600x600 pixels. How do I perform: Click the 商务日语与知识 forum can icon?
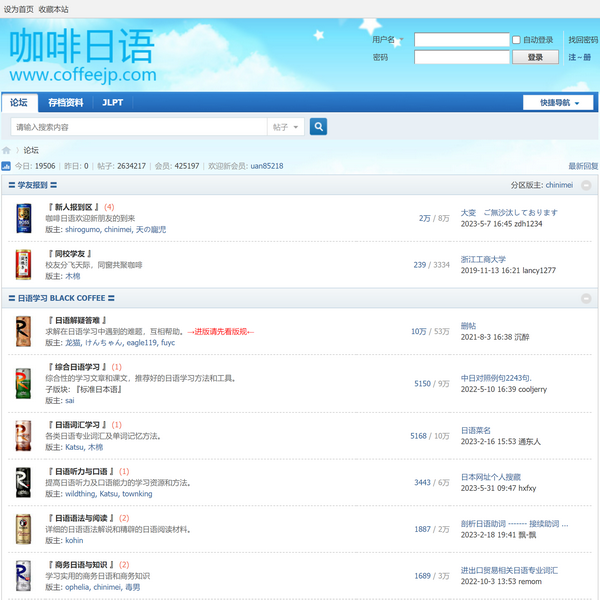[24, 576]
